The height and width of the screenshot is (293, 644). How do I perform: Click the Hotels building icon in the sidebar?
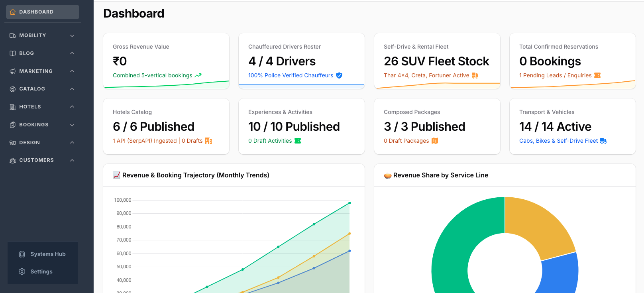pos(13,107)
